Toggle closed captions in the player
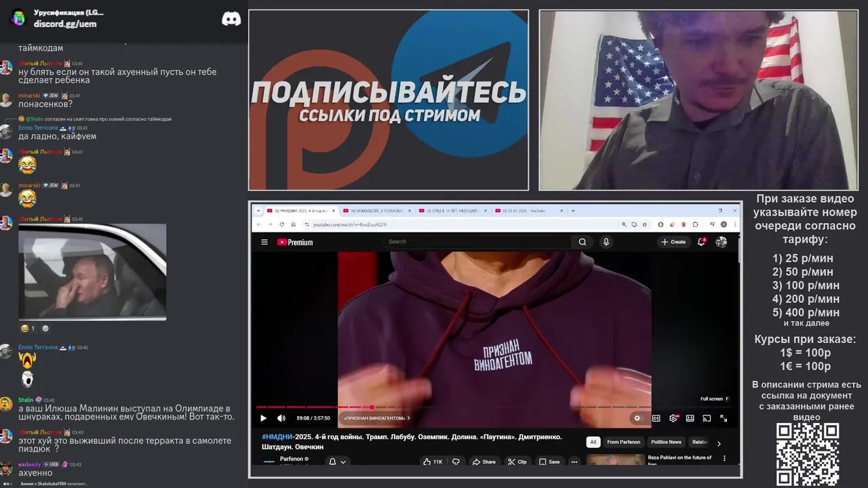This screenshot has height=488, width=868. pyautogui.click(x=656, y=418)
